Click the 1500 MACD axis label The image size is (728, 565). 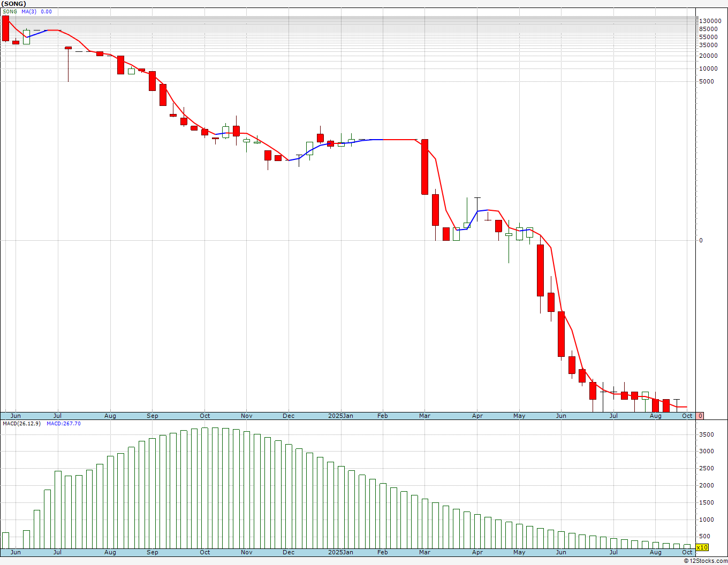tap(707, 502)
